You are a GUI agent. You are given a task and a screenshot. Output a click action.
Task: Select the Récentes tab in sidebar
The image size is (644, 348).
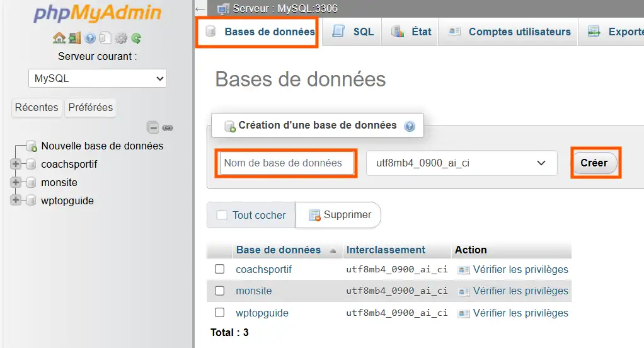[x=37, y=108]
